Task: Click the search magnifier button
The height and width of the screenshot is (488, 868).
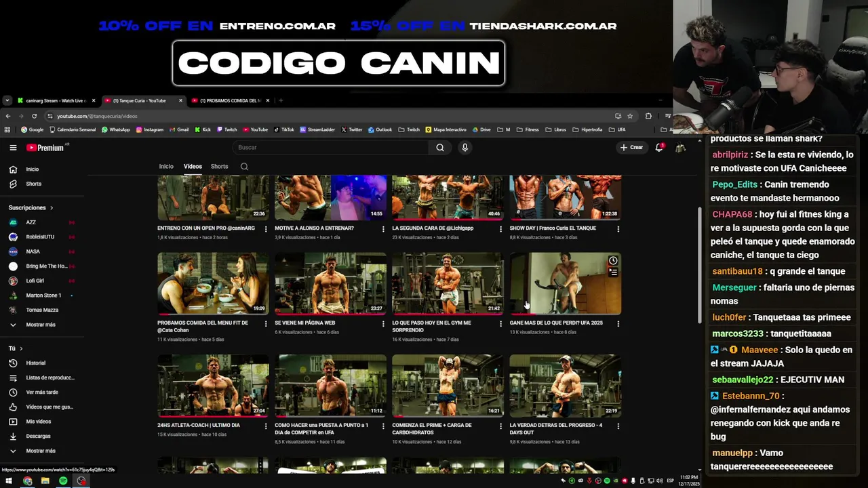Action: [x=440, y=147]
